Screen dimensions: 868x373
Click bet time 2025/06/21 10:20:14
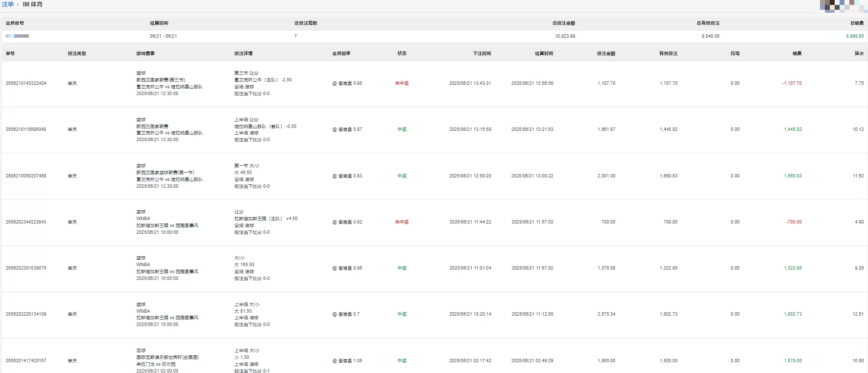click(x=470, y=314)
